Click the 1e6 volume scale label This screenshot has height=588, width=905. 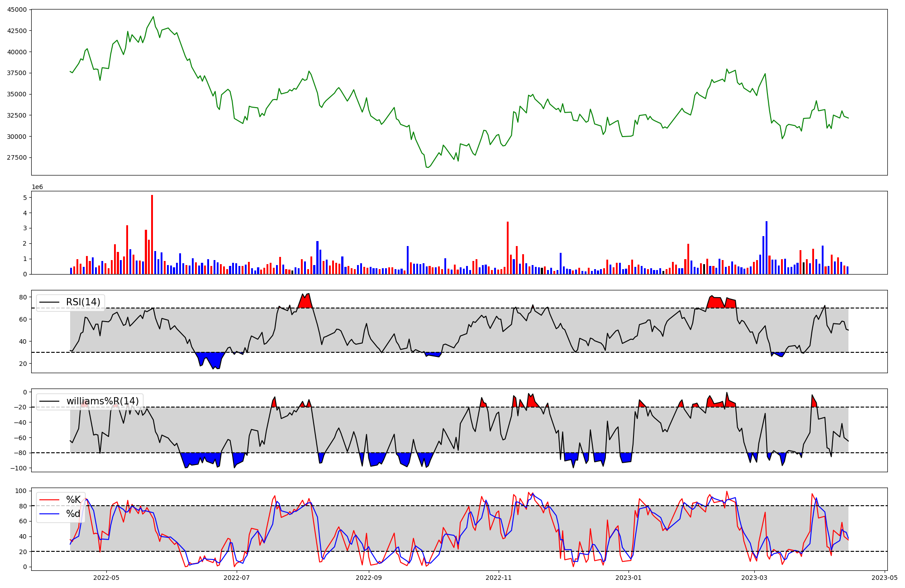click(37, 187)
